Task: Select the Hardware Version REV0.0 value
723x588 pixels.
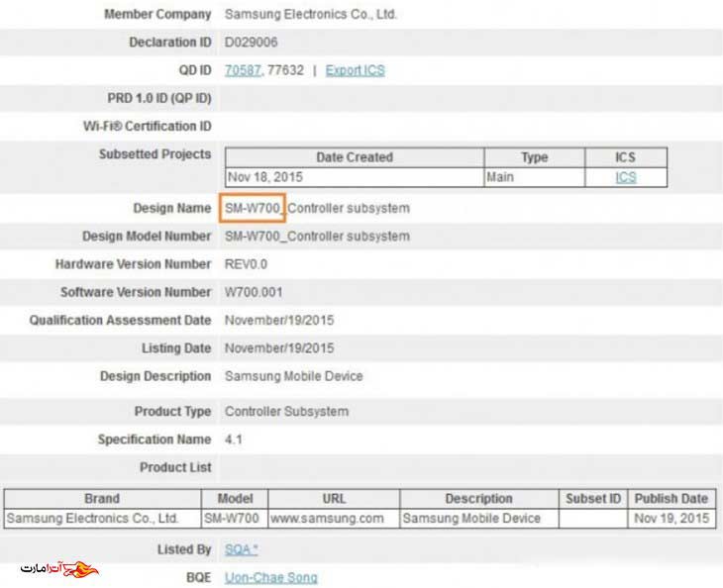Action: (246, 264)
